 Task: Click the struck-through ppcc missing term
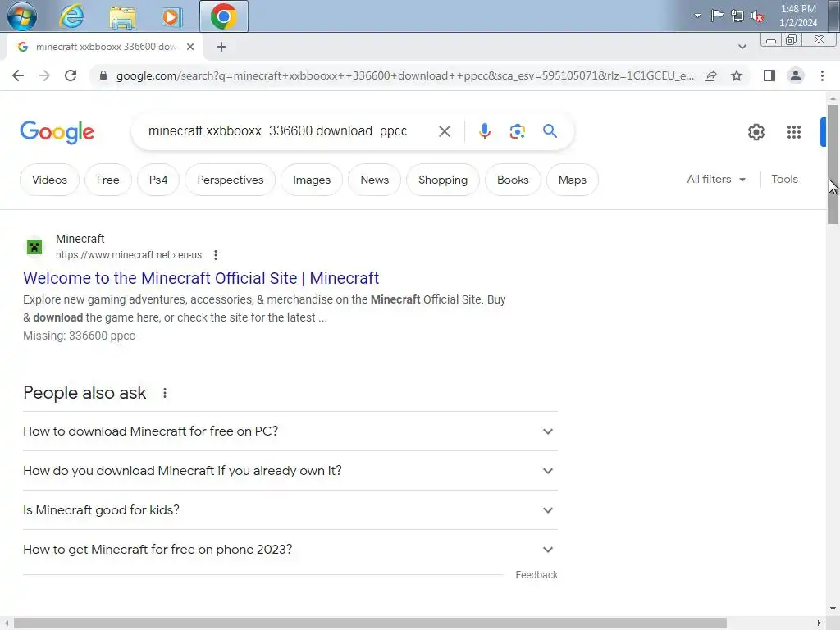pos(123,336)
